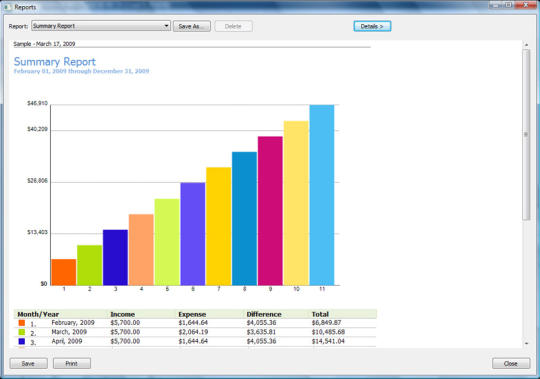Click the scrollbar up arrow
This screenshot has width=540, height=379.
(x=526, y=45)
